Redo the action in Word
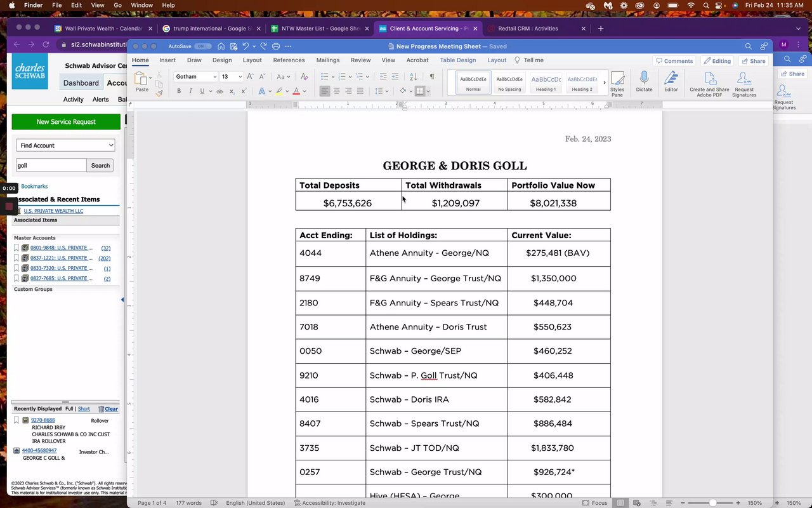The height and width of the screenshot is (508, 812). tap(263, 46)
